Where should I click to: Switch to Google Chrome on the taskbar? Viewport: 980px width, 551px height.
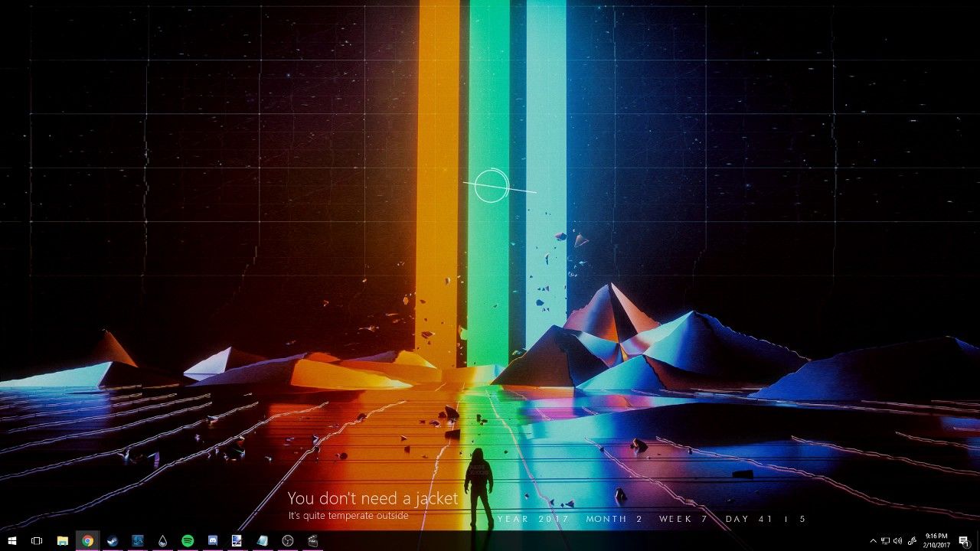tap(87, 540)
